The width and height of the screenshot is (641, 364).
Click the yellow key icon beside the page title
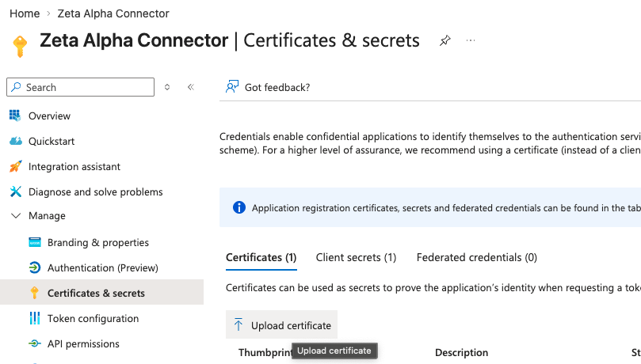click(x=20, y=46)
